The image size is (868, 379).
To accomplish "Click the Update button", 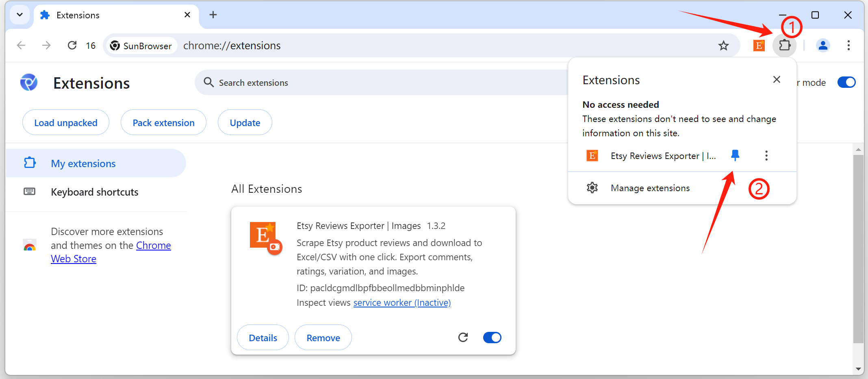I will [245, 122].
